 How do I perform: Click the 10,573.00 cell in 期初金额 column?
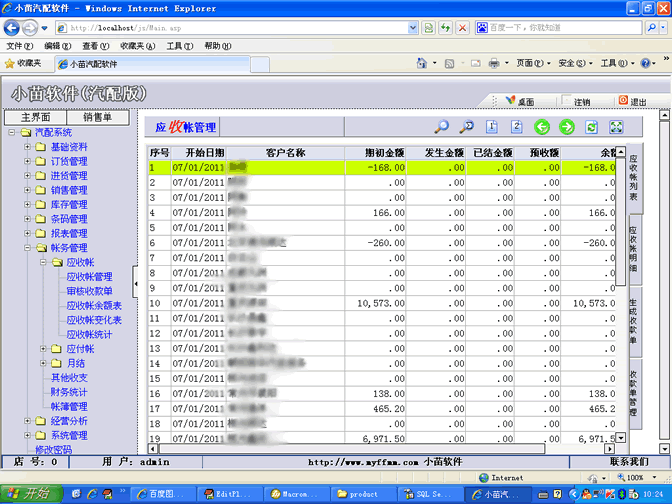tap(375, 303)
